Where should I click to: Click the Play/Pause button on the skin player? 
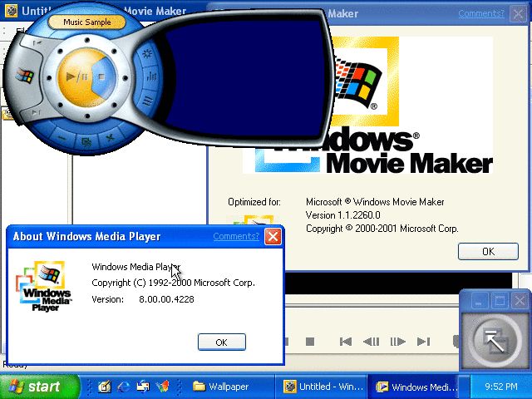tap(76, 77)
